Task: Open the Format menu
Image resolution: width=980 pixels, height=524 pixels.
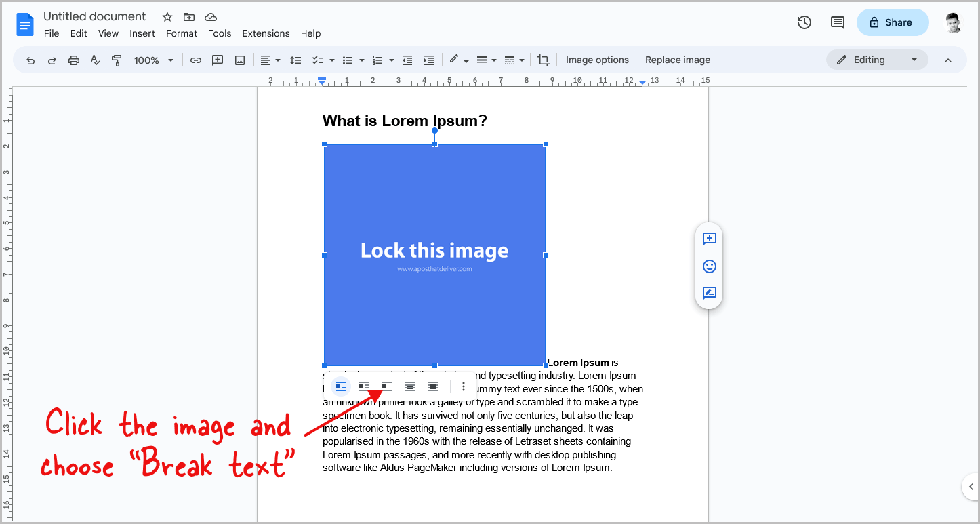Action: (181, 33)
